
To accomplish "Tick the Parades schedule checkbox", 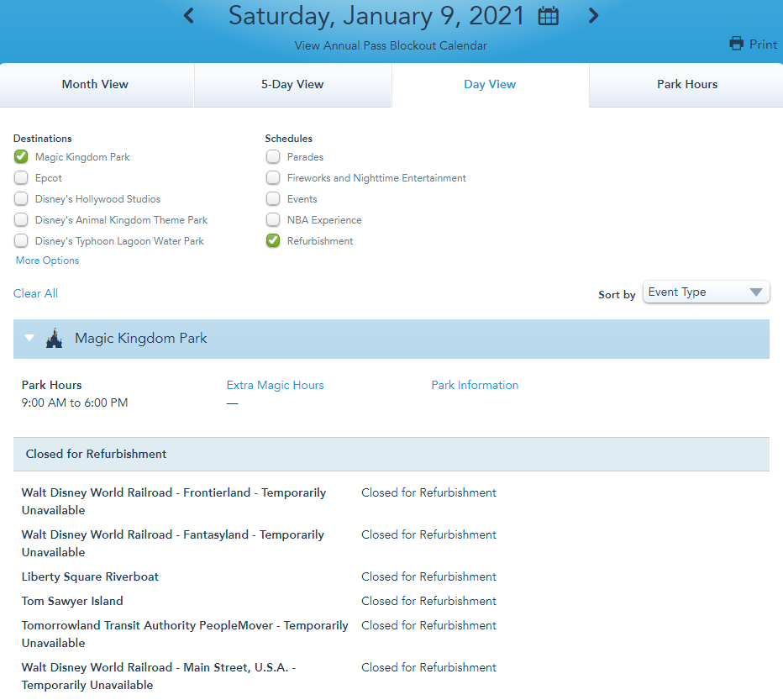I will 273,157.
